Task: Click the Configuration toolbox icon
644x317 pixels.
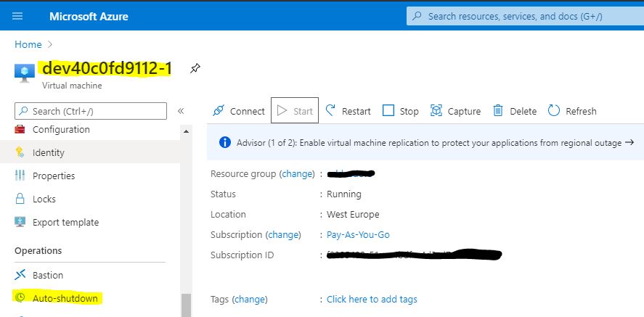Action: point(20,130)
